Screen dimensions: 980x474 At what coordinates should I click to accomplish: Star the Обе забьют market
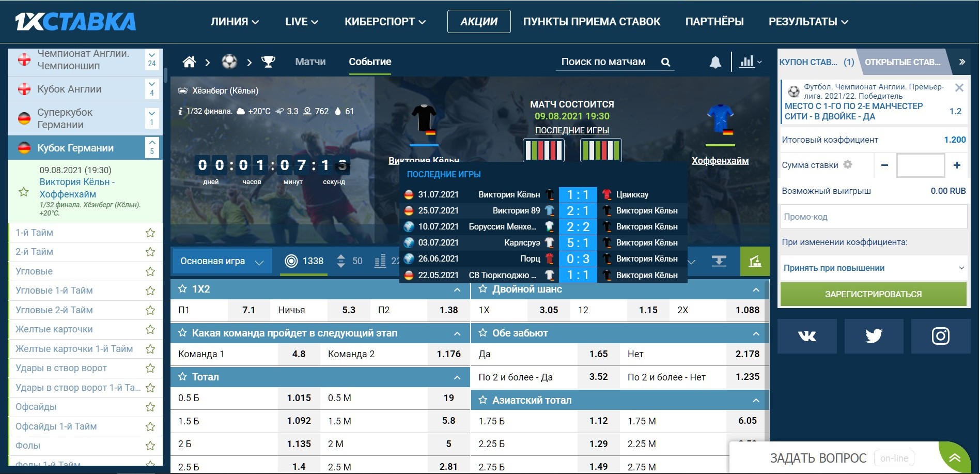pyautogui.click(x=483, y=333)
